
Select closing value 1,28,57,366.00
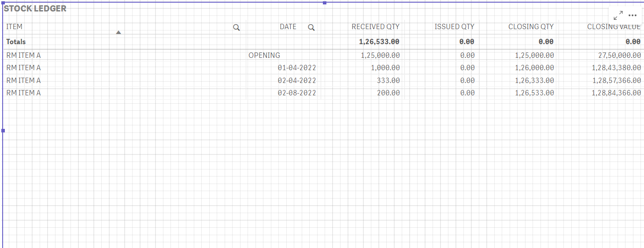[616, 80]
